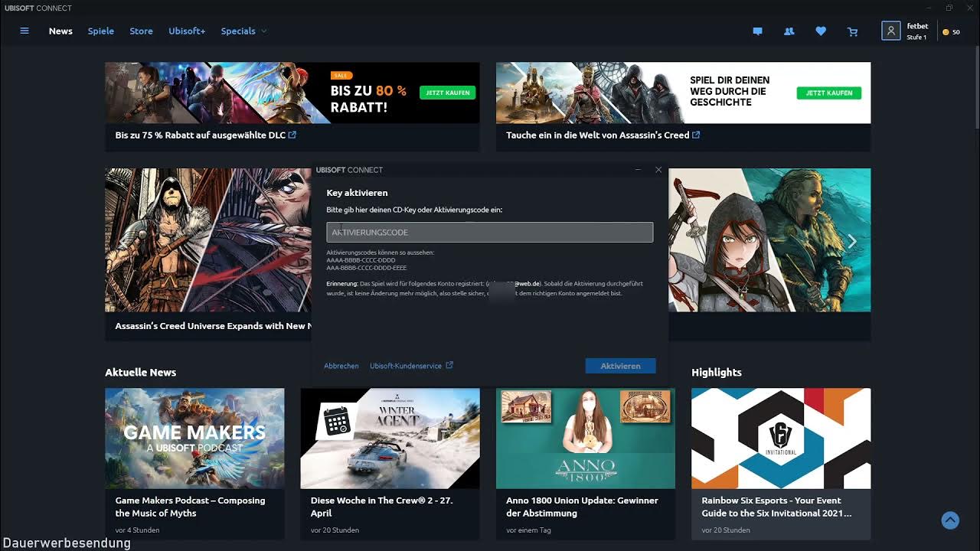980x551 pixels.
Task: Minimize the Key aktivieren dialog
Action: (638, 170)
